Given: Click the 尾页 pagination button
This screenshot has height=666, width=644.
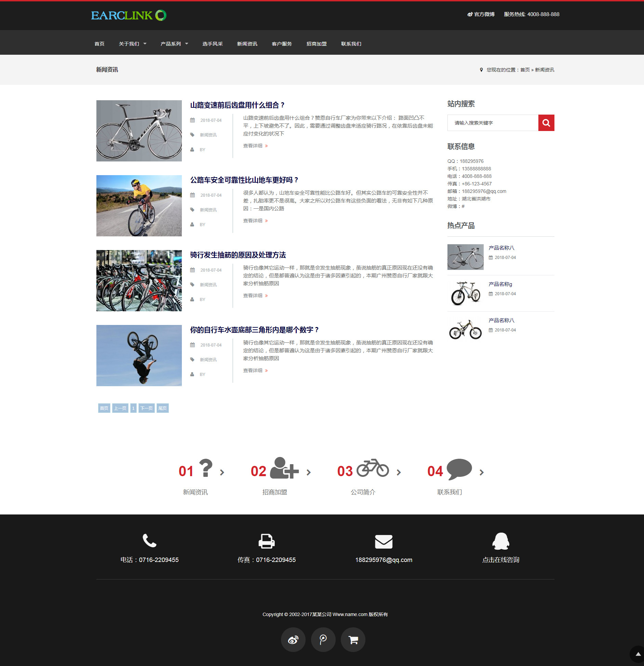Looking at the screenshot, I should (x=162, y=408).
